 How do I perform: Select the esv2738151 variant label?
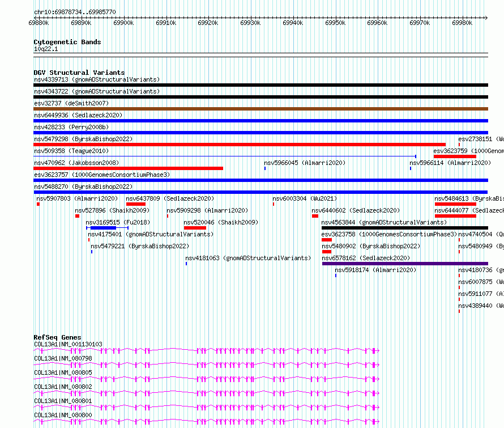tap(481, 139)
